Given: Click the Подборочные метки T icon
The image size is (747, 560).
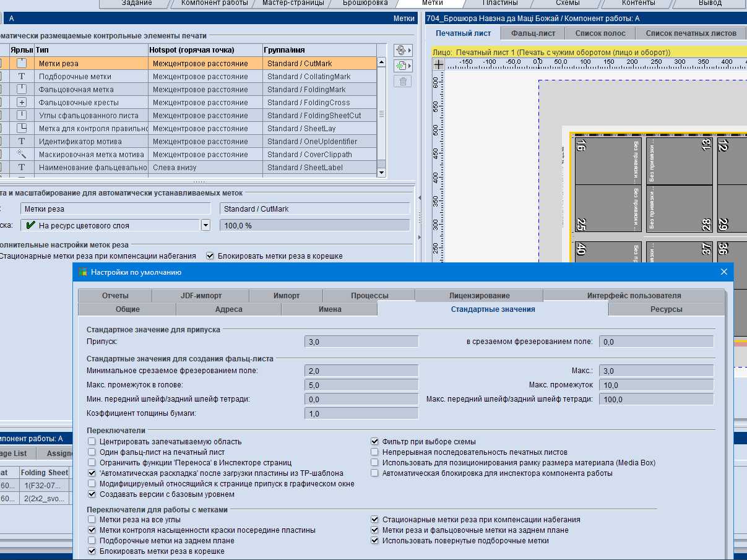Looking at the screenshot, I should 22,77.
